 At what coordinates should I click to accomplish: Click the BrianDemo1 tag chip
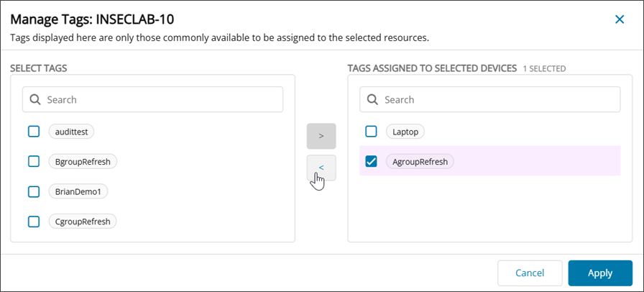coord(78,191)
